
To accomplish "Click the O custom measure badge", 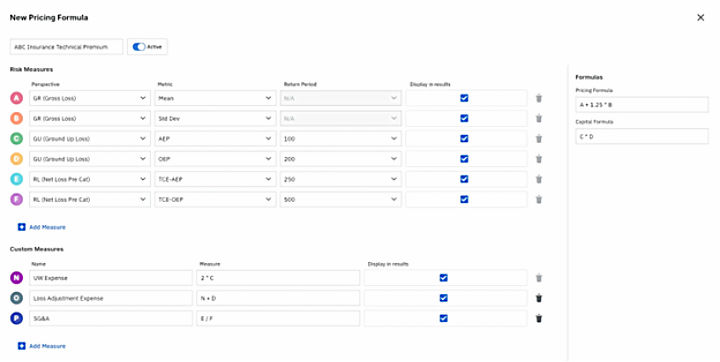I will pyautogui.click(x=17, y=298).
